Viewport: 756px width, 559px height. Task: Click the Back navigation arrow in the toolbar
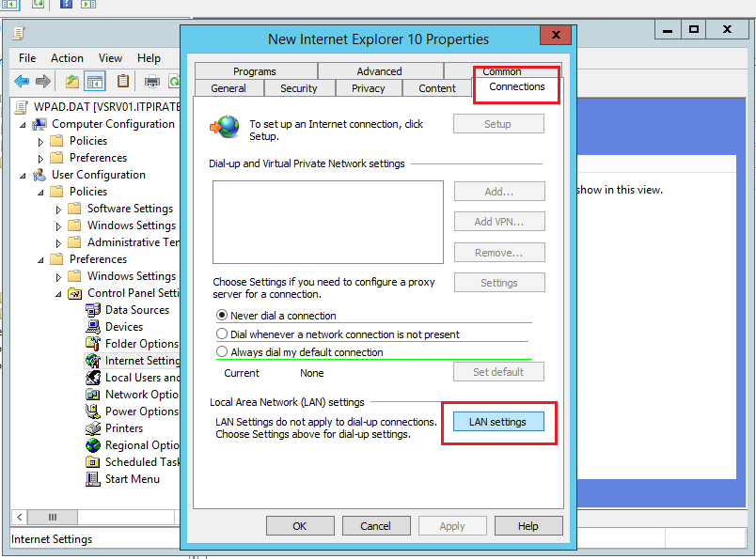coord(21,81)
